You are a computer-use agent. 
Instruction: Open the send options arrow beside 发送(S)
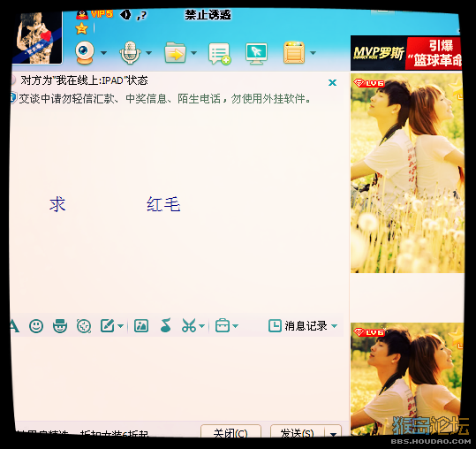click(x=333, y=432)
